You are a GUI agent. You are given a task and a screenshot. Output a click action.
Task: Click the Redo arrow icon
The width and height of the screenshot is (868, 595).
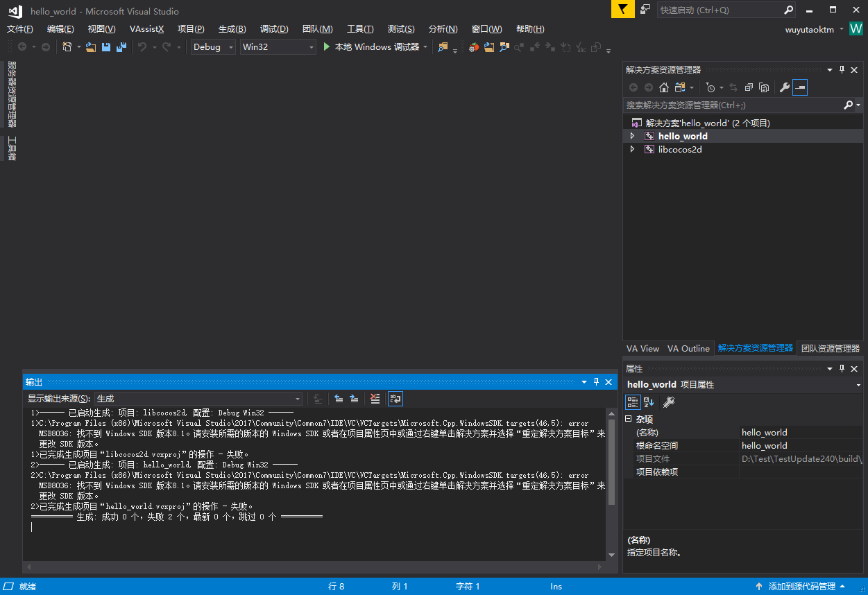[x=167, y=47]
